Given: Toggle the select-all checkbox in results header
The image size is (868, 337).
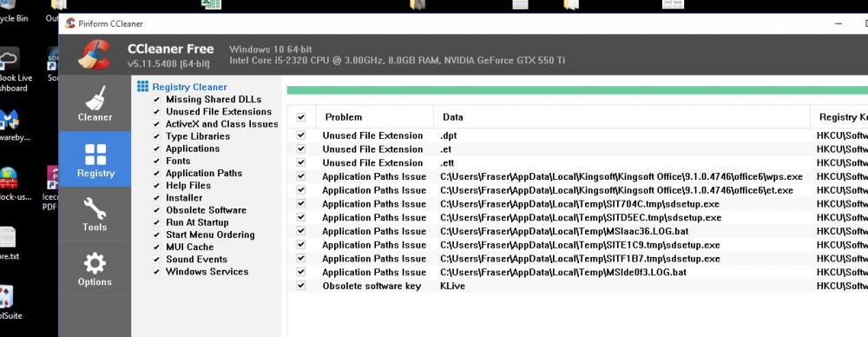Looking at the screenshot, I should click(x=301, y=117).
